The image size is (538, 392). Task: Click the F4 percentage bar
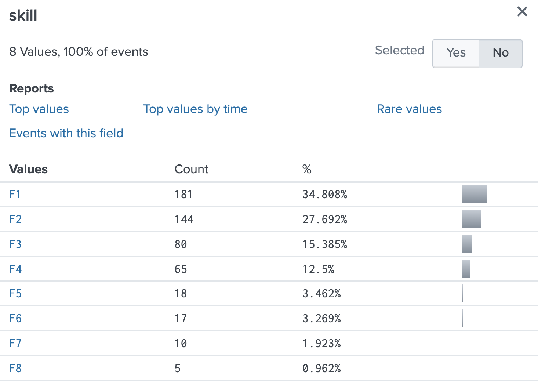[x=466, y=269]
